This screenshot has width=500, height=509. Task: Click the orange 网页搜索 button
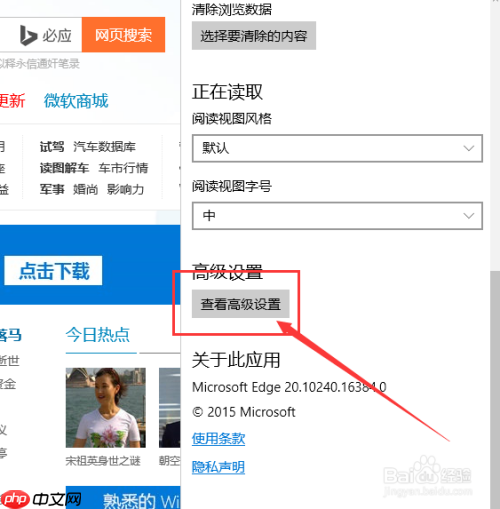(x=123, y=35)
